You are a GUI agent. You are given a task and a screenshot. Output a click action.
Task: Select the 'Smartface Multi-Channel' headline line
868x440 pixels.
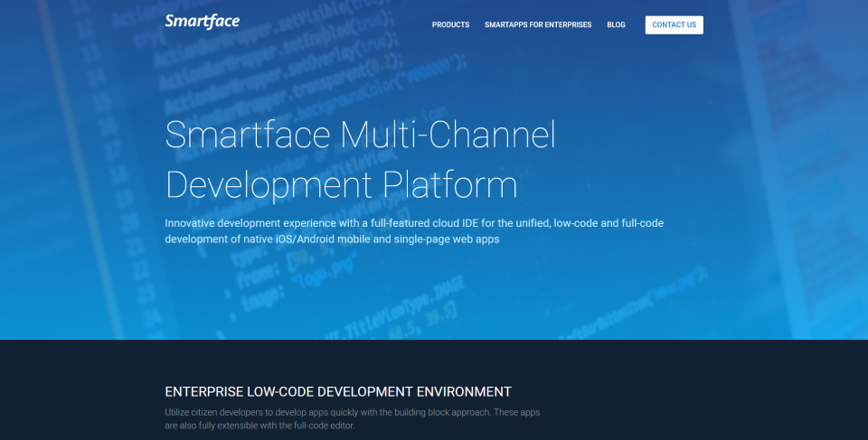tap(361, 135)
